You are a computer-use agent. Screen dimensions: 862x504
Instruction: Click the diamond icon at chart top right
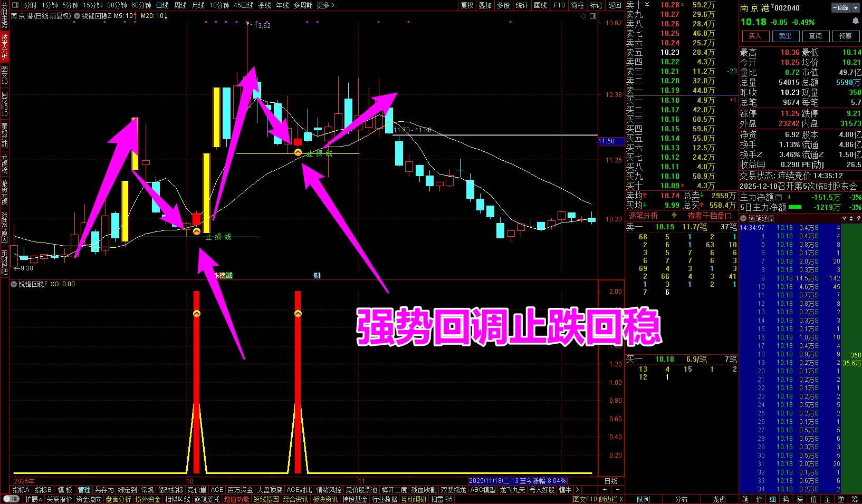point(583,16)
